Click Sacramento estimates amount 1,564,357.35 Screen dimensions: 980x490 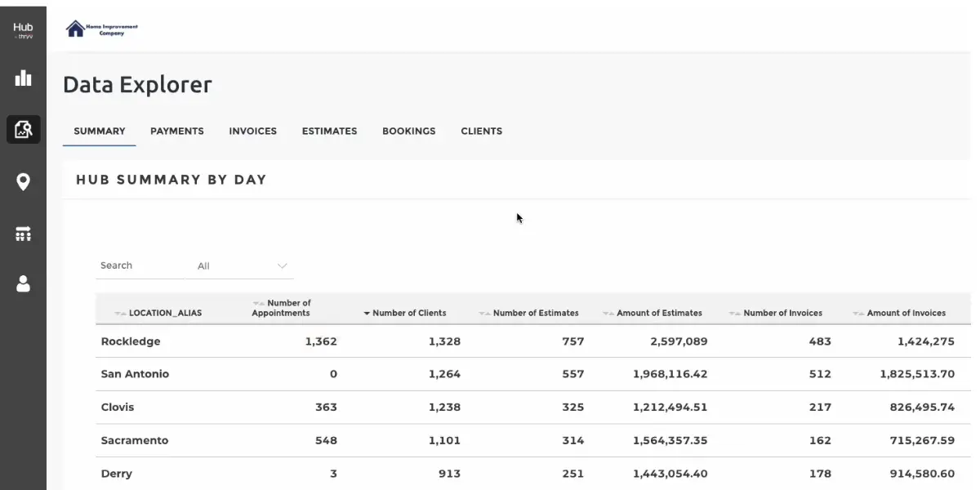pyautogui.click(x=670, y=441)
